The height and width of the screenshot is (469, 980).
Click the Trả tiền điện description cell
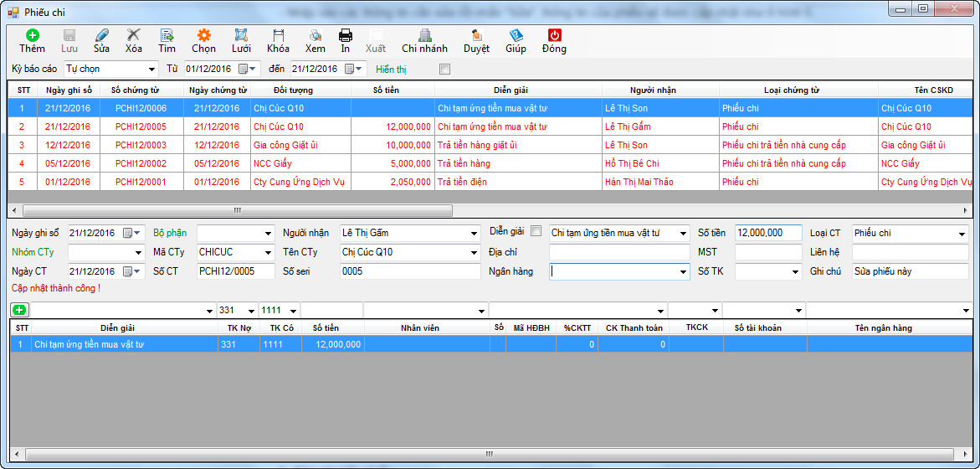(x=518, y=182)
